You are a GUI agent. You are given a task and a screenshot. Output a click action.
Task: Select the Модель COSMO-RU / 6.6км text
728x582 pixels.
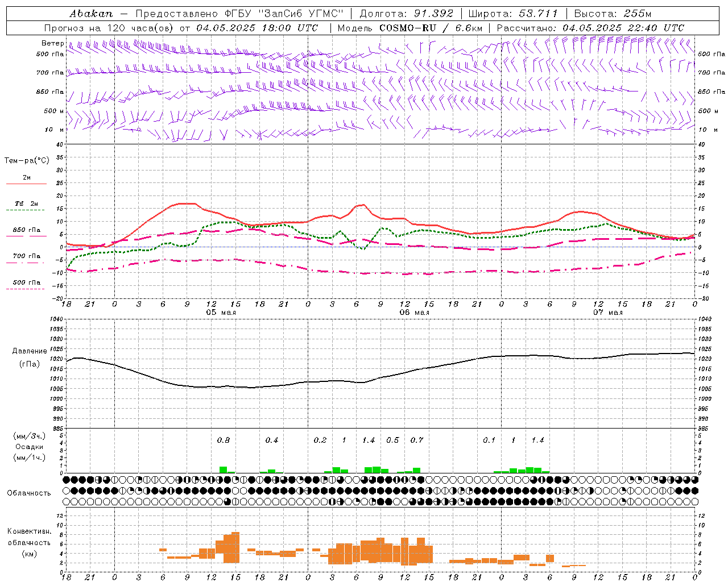(410, 27)
